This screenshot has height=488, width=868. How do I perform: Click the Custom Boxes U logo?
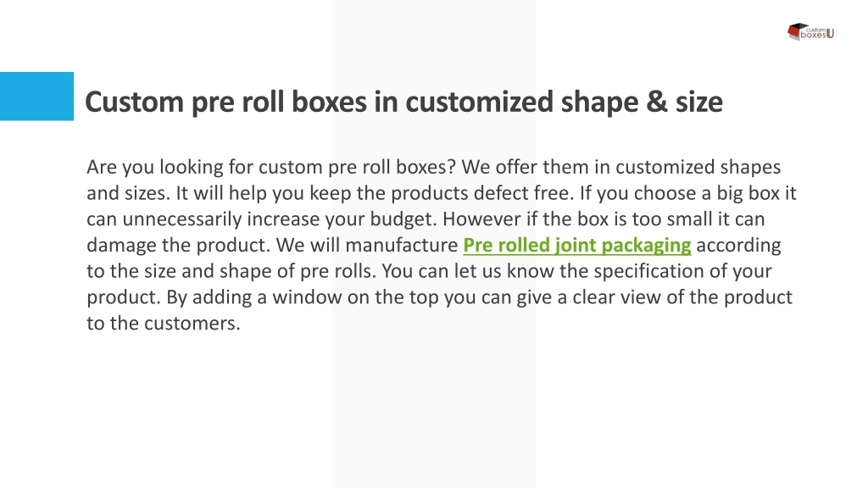tap(810, 31)
